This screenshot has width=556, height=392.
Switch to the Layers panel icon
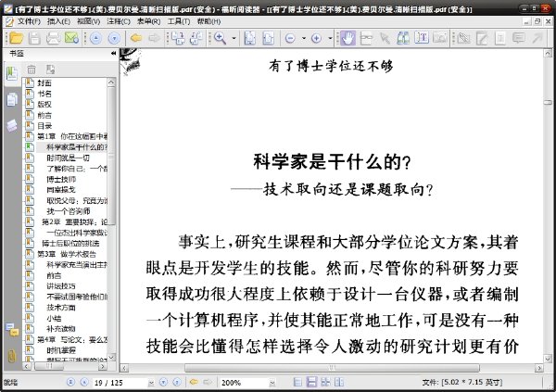coord(12,125)
